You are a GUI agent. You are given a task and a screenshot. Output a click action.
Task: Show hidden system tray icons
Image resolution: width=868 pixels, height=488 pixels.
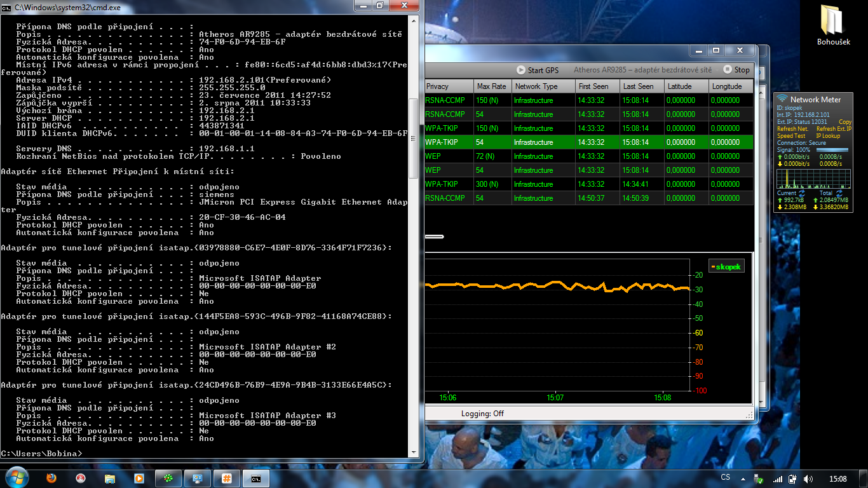click(x=742, y=478)
